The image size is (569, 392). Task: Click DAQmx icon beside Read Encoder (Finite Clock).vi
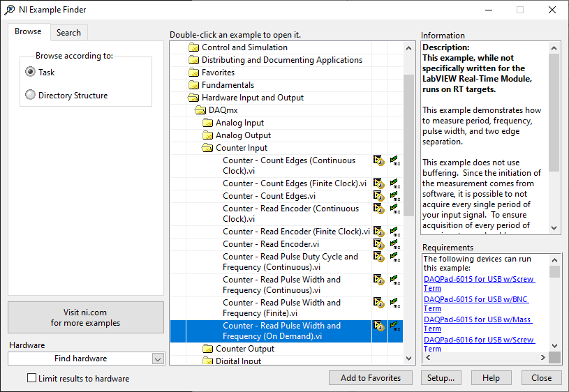coord(395,232)
